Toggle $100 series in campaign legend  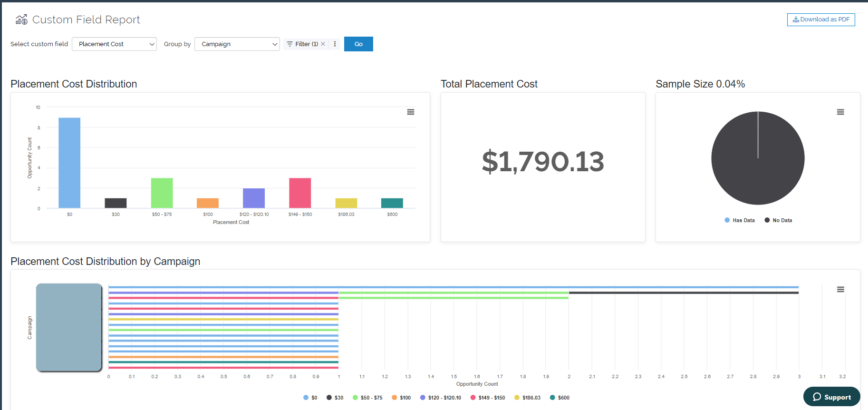coord(401,398)
